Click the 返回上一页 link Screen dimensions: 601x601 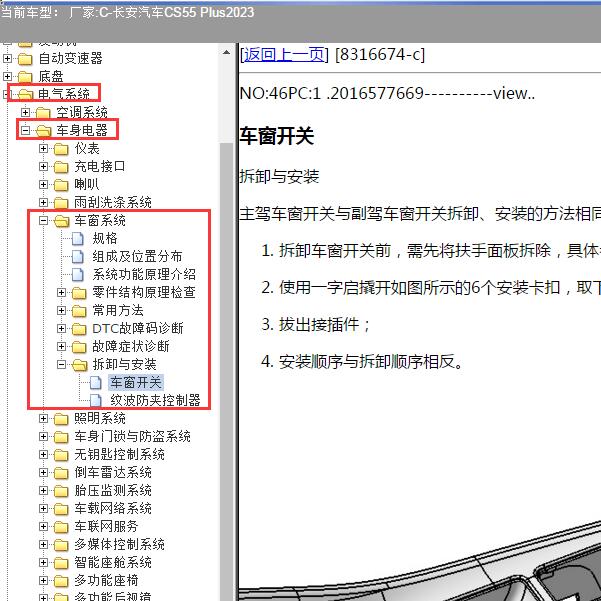coord(284,55)
